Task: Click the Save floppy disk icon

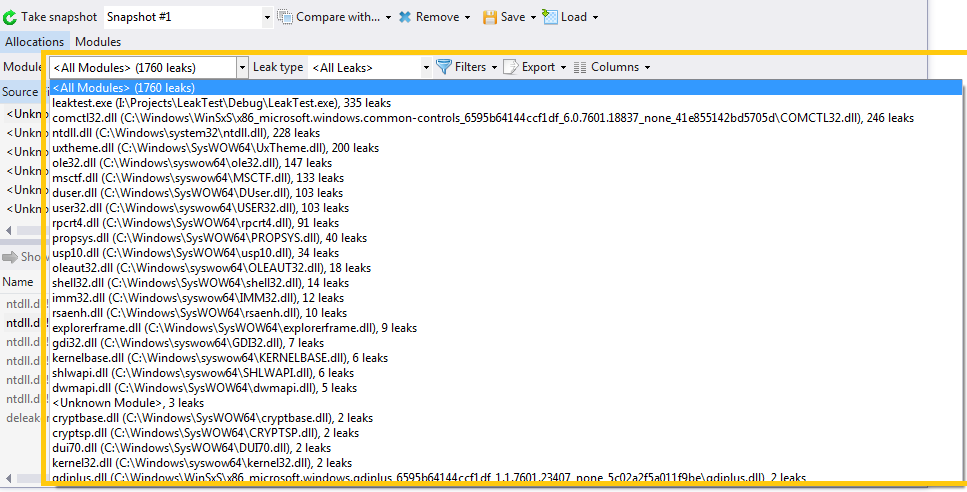Action: pos(490,17)
